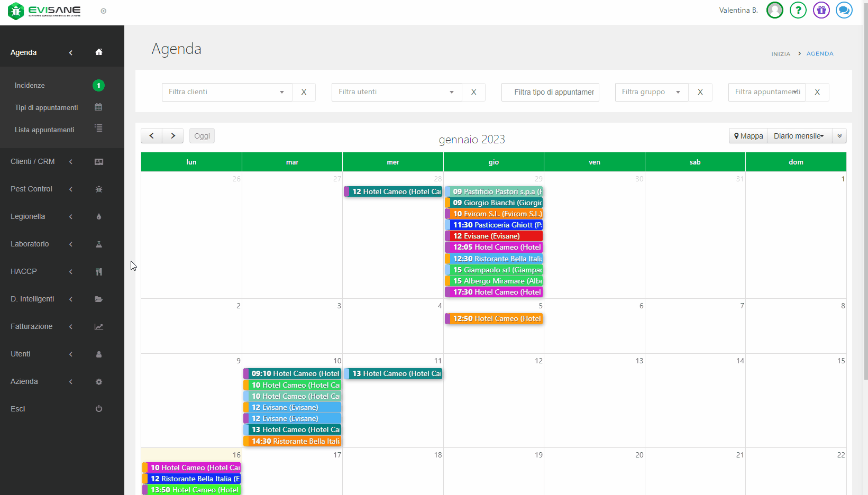Click the user profile avatar icon
Image resolution: width=868 pixels, height=495 pixels.
(x=775, y=10)
